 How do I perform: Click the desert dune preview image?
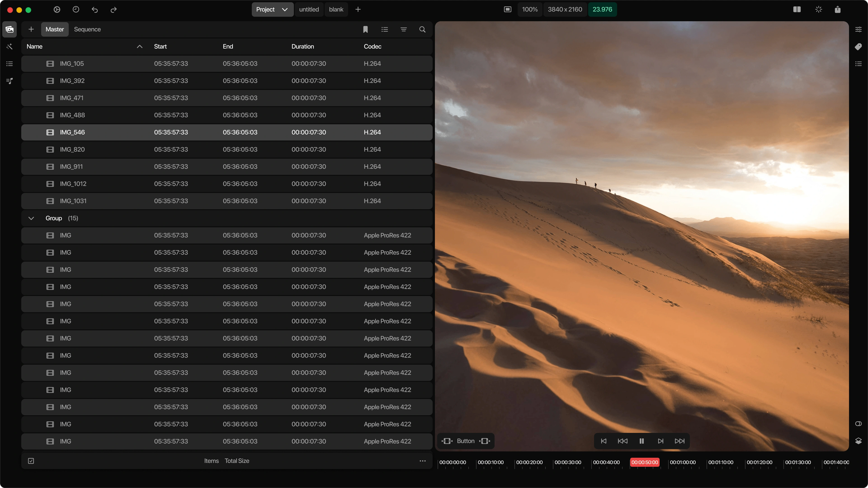tap(642, 236)
